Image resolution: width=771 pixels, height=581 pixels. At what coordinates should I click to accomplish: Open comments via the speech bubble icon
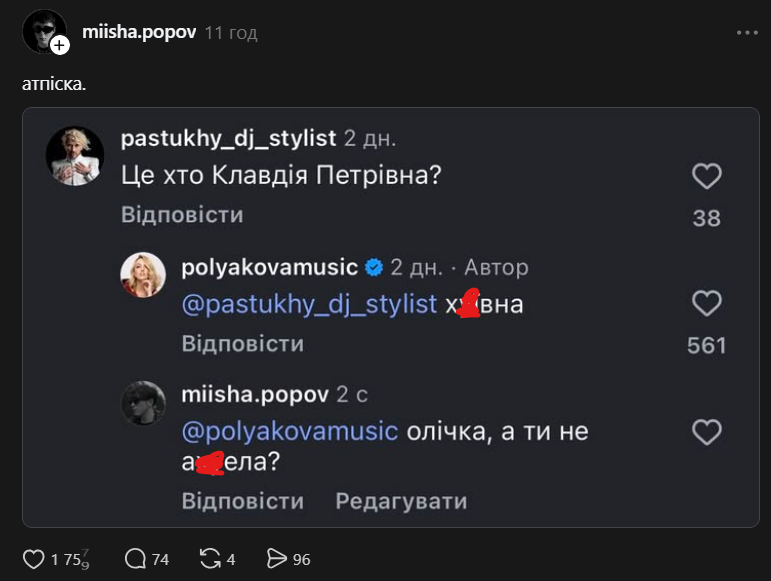pos(135,559)
